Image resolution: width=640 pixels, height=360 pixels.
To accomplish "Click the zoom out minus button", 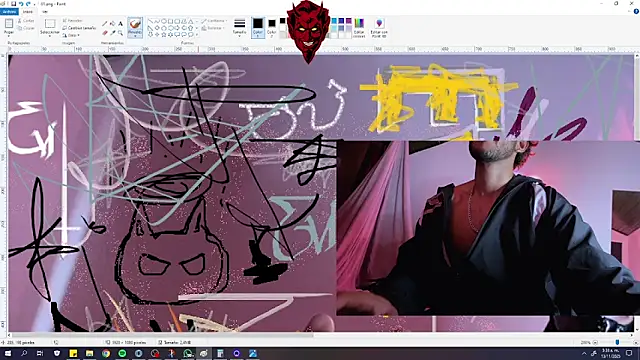I will point(595,342).
